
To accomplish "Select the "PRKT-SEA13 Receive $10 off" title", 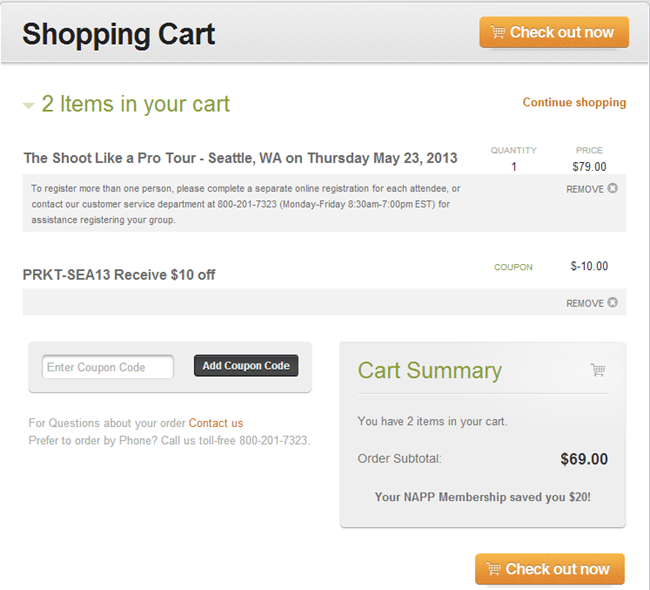I will pos(119,275).
